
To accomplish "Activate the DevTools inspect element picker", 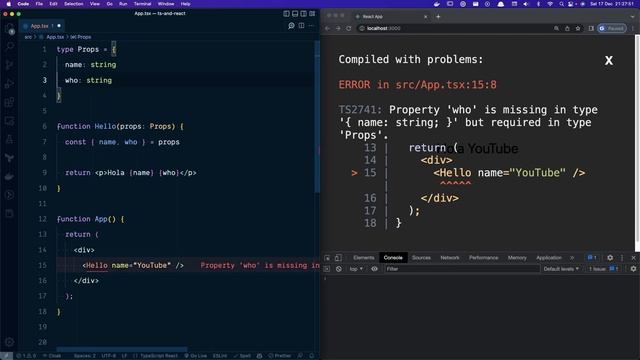I will click(x=327, y=258).
